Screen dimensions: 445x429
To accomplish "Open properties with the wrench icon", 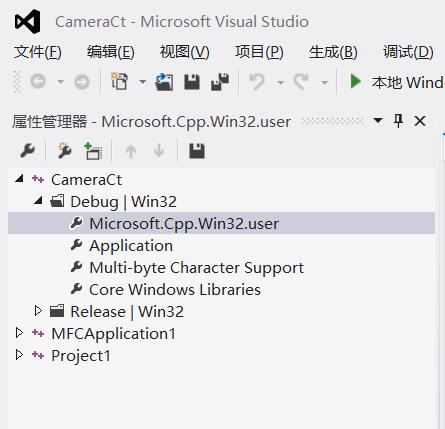I will pyautogui.click(x=27, y=151).
